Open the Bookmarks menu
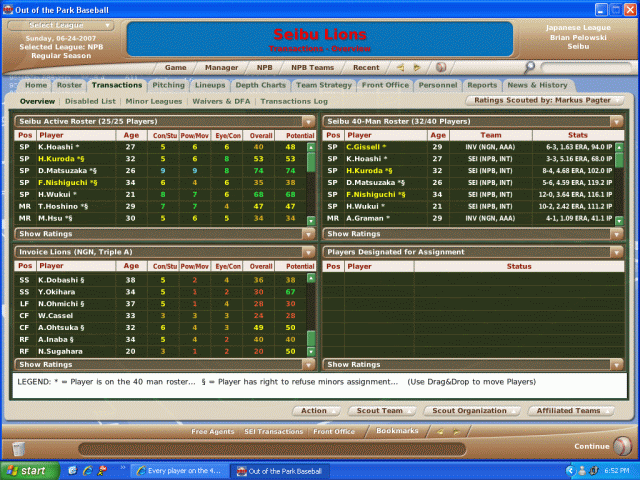640x480 pixels. (x=397, y=431)
